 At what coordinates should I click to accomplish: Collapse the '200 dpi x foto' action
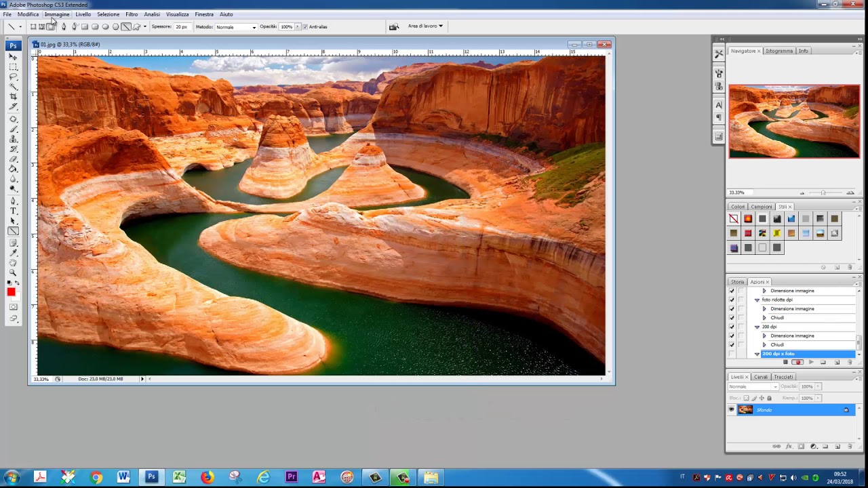(757, 354)
